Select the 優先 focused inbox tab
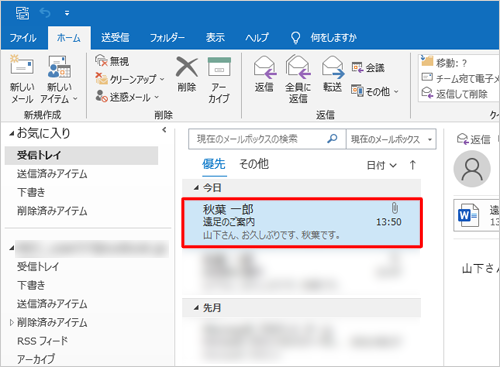The height and width of the screenshot is (367, 500). (214, 164)
